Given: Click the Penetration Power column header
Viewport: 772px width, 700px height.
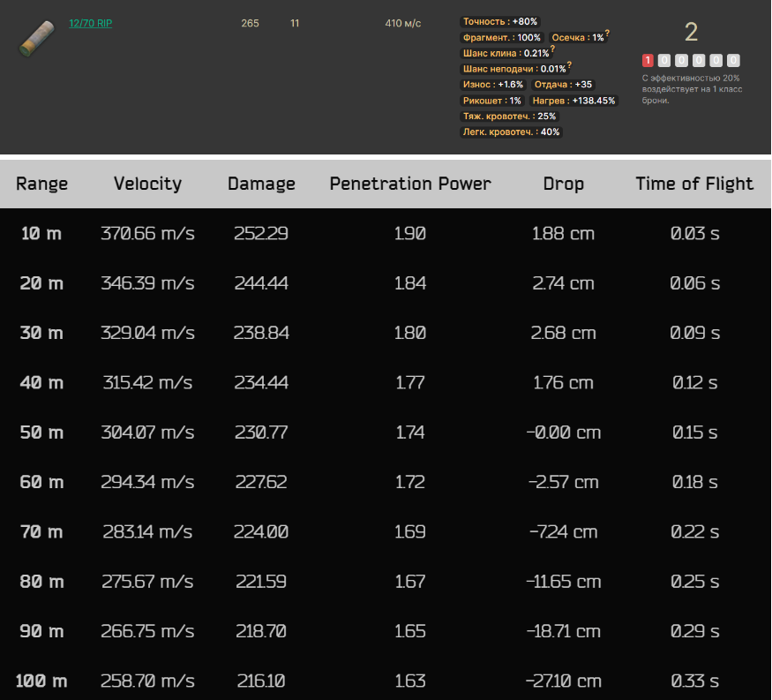Looking at the screenshot, I should point(410,184).
